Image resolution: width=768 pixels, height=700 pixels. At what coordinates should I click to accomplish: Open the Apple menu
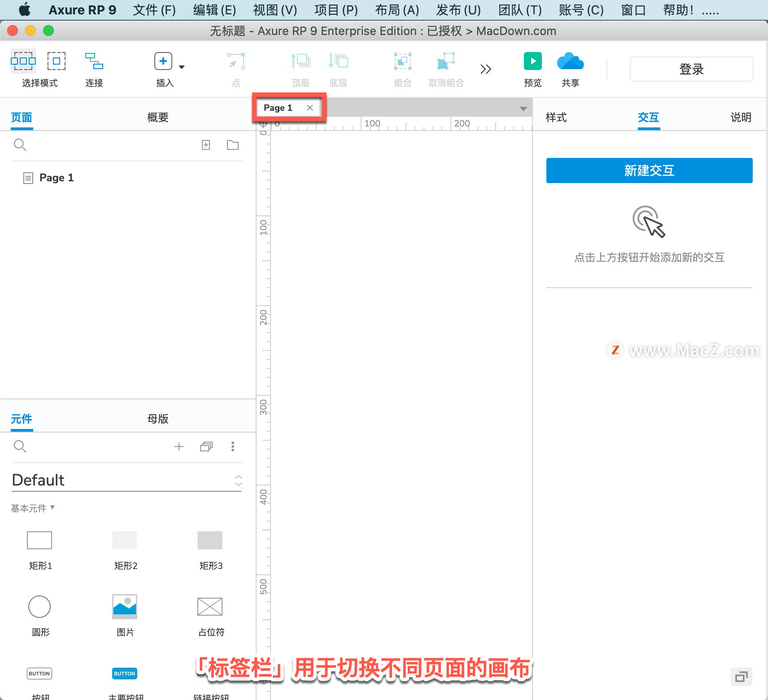tap(25, 9)
